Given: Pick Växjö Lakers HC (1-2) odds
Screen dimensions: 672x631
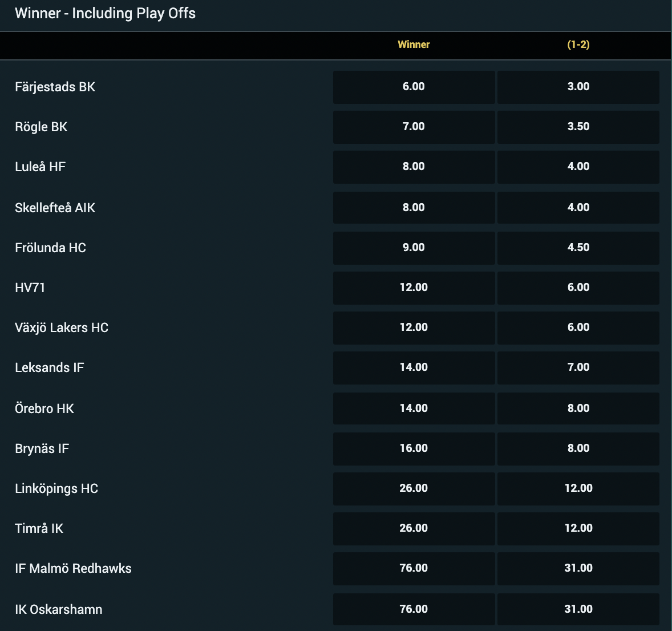Looking at the screenshot, I should (578, 327).
